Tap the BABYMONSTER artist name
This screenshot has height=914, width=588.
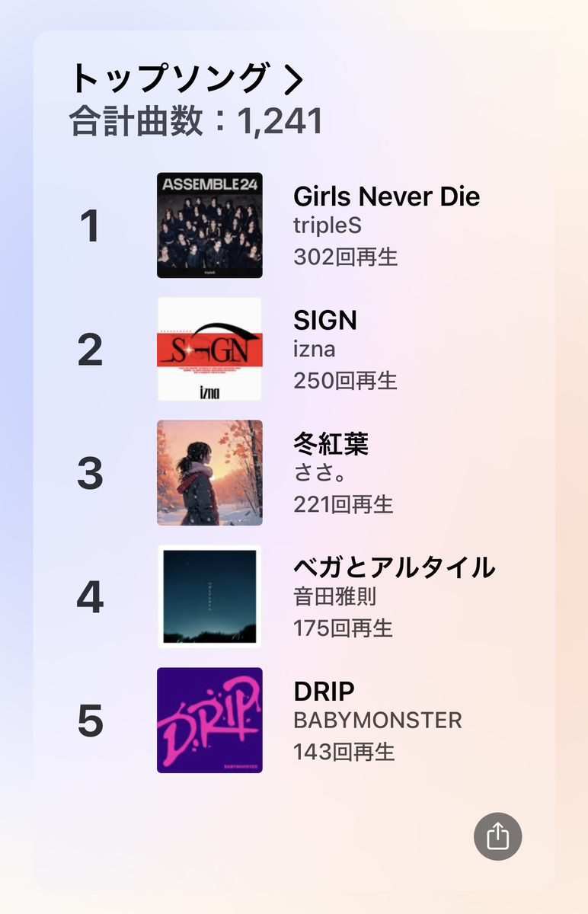pyautogui.click(x=377, y=721)
